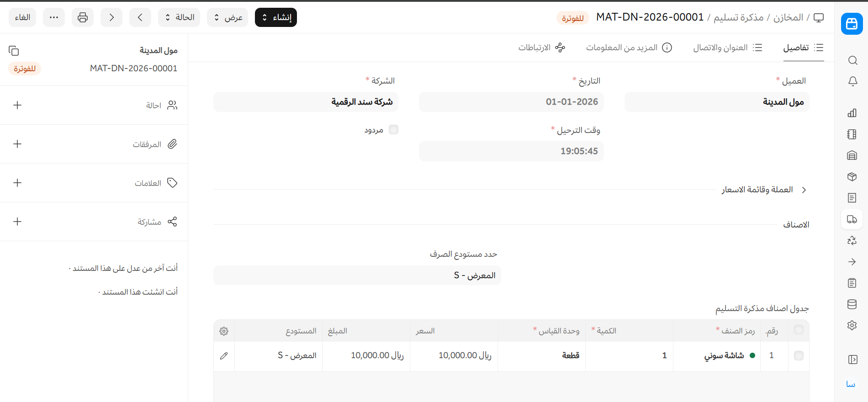Open the search icon in the sidebar
868x402 pixels.
click(852, 60)
